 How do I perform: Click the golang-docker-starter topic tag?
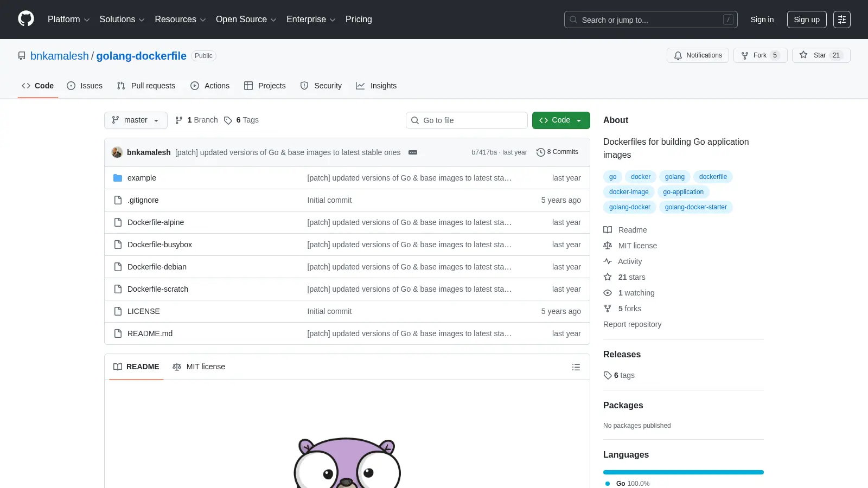tap(696, 207)
